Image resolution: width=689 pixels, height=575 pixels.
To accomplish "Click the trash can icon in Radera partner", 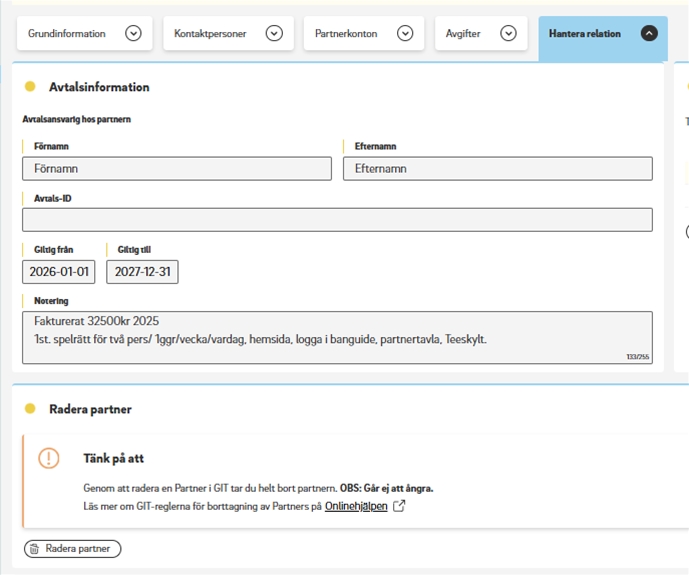I will 34,549.
